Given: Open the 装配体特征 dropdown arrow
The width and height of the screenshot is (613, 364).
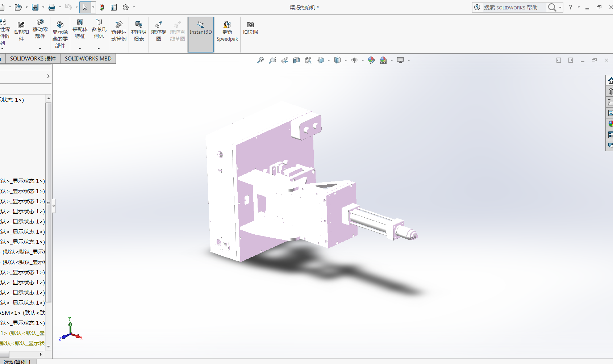Looking at the screenshot, I should [80, 49].
